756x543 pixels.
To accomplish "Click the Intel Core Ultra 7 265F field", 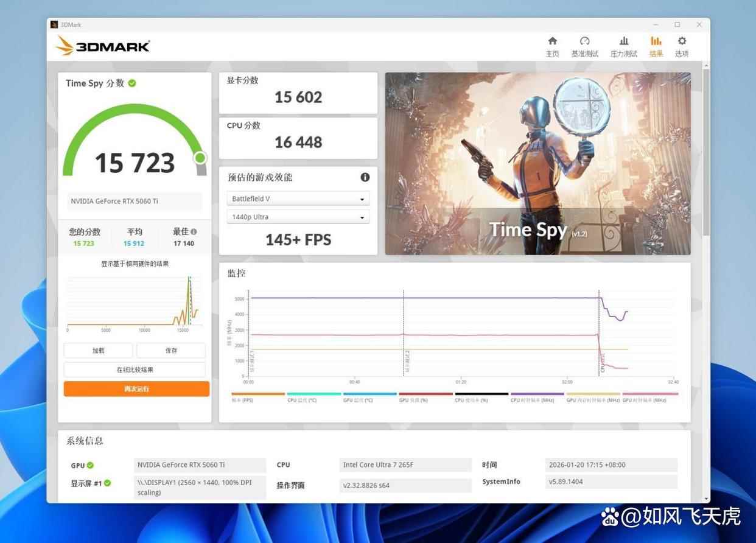I will click(x=405, y=465).
